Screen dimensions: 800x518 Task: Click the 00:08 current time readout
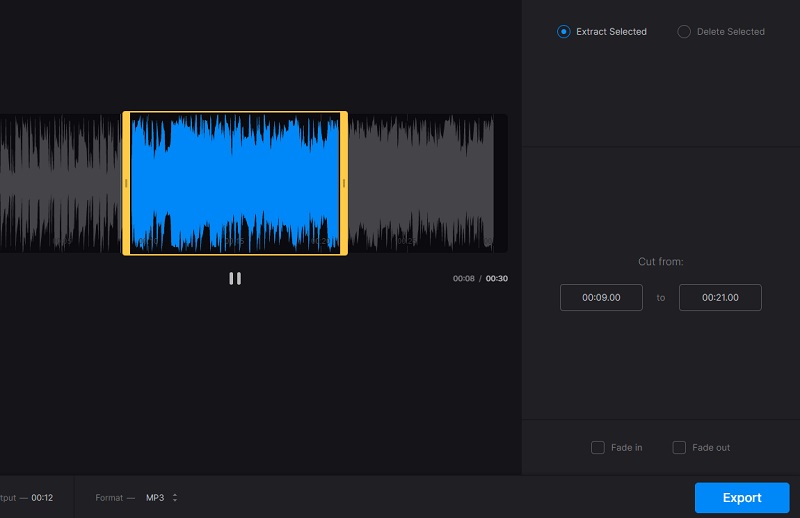pos(463,279)
